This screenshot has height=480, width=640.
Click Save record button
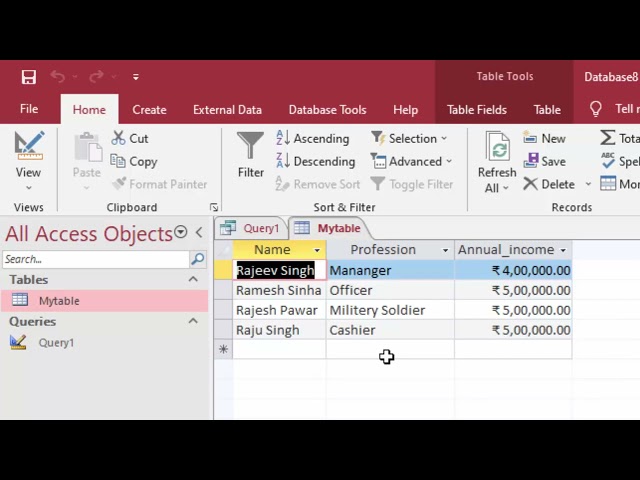[544, 161]
